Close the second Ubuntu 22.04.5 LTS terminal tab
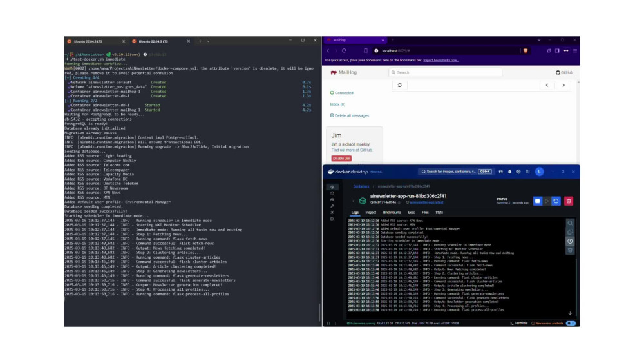The height and width of the screenshot is (363, 644). [189, 41]
